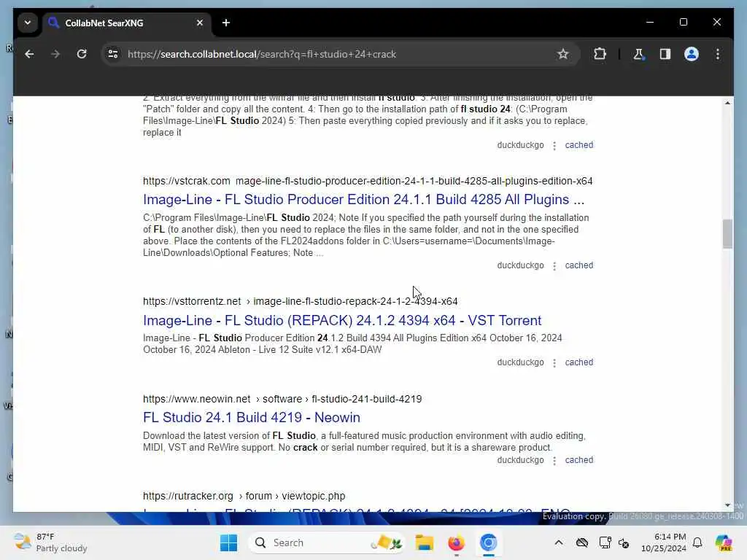
Task: Expand the tab search dropdown
Action: [28, 23]
